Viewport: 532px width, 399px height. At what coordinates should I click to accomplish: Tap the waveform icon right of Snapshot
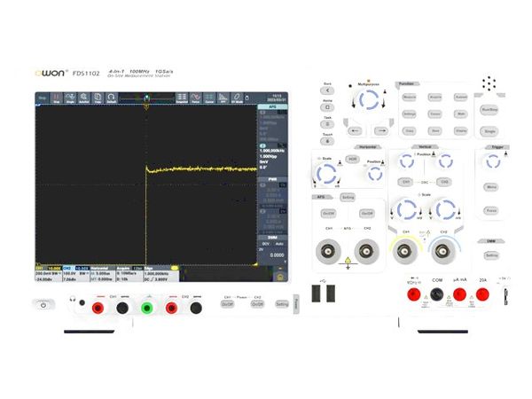(x=195, y=98)
